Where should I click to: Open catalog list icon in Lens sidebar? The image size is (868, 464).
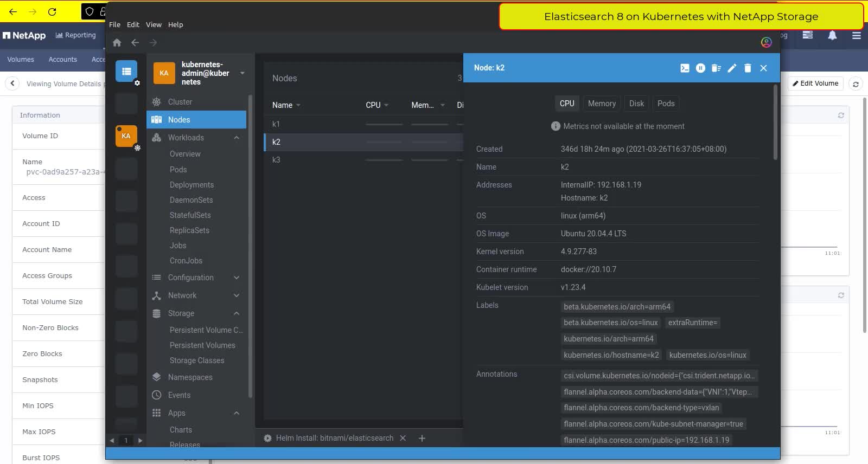(126, 71)
